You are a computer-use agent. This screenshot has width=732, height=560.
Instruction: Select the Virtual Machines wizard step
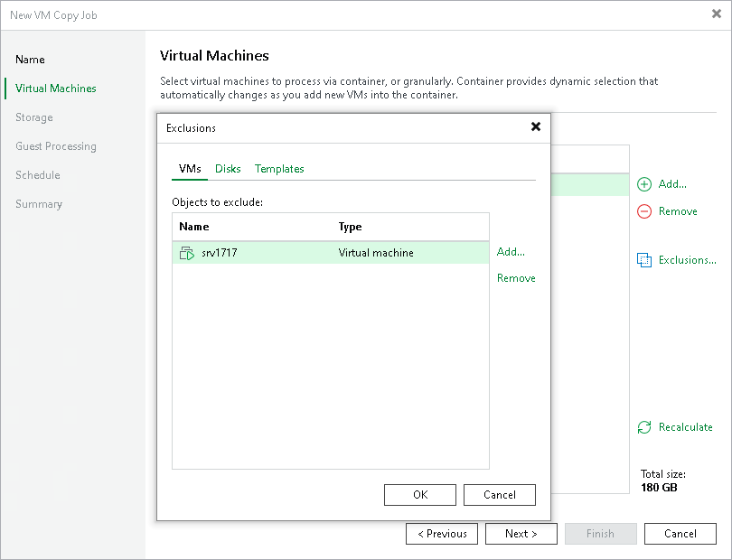point(55,89)
